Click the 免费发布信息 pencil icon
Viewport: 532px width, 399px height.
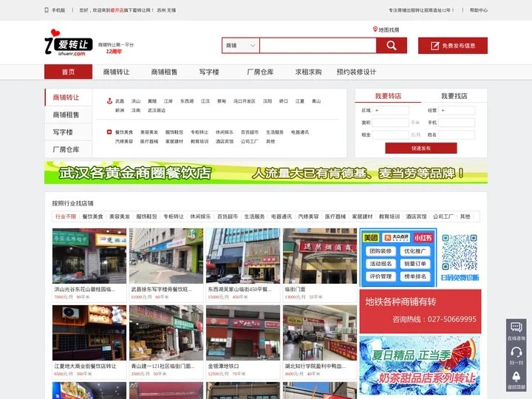coord(434,46)
